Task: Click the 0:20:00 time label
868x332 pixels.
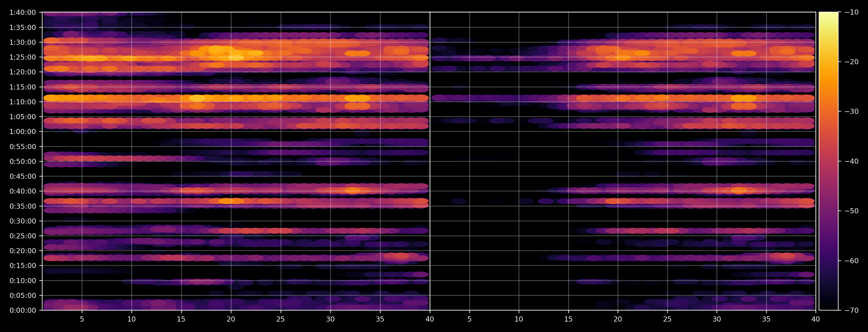Action: click(23, 251)
